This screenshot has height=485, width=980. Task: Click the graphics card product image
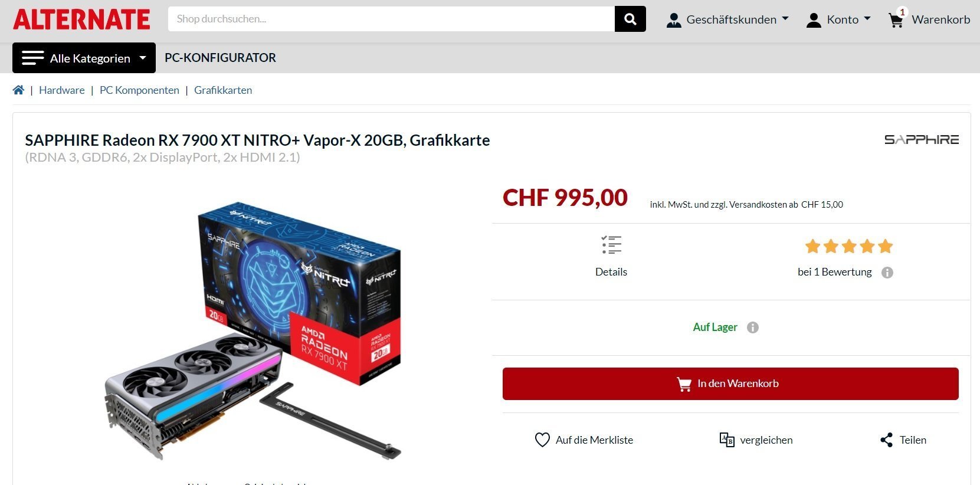pos(253,332)
